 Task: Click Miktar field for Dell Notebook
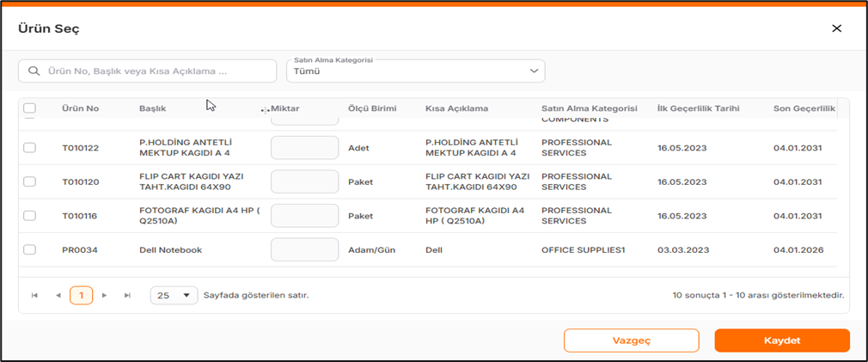(x=304, y=250)
